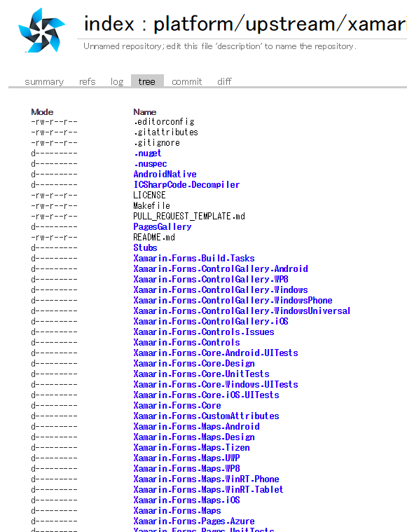The height and width of the screenshot is (532, 407).
Task: Open Xamarin.Forms.ControlGallery.iOS folder
Action: point(211,321)
